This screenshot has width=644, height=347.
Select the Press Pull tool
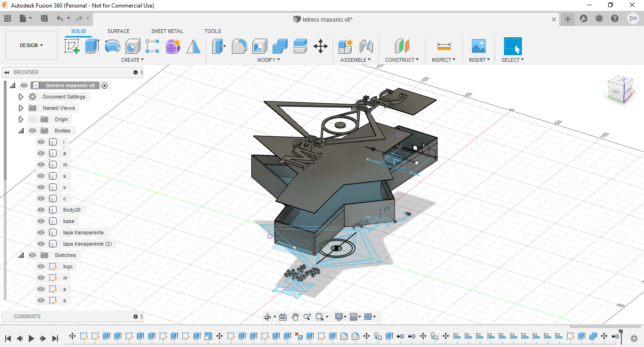click(x=219, y=46)
